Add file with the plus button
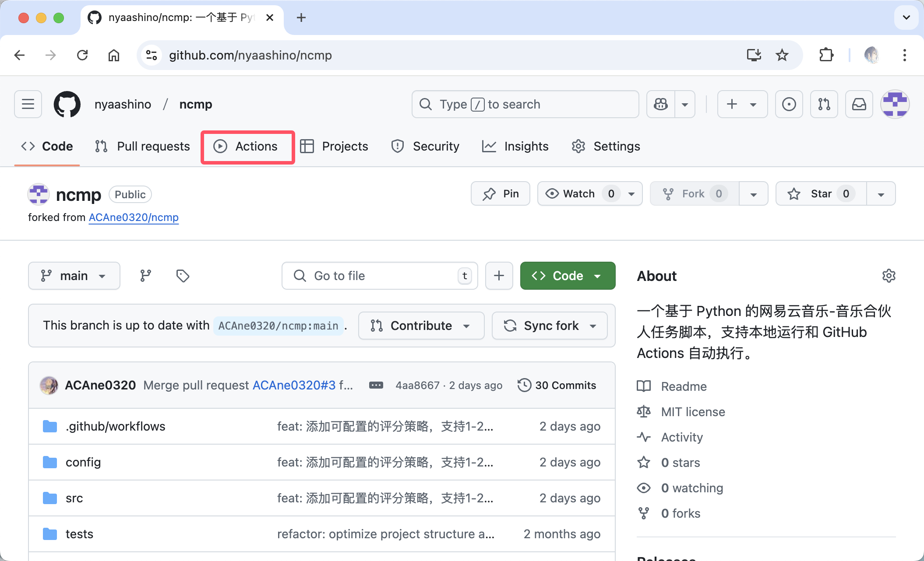The image size is (924, 561). 499,276
